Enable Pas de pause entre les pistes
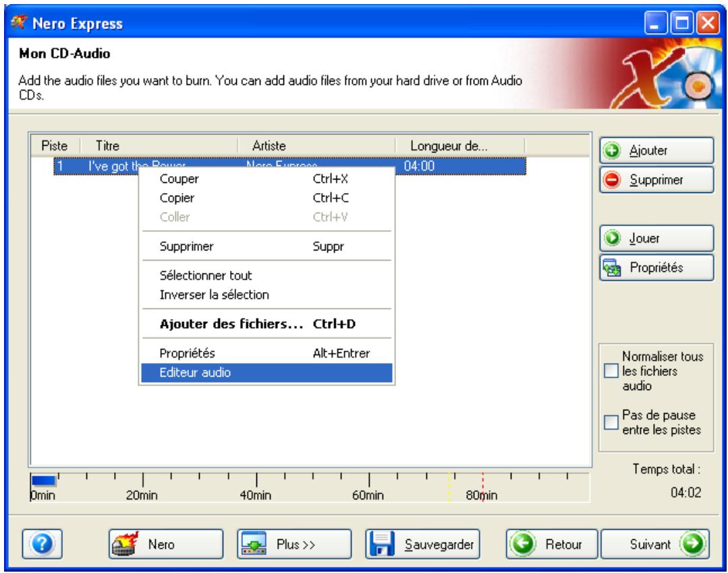728x573 pixels. pos(611,422)
